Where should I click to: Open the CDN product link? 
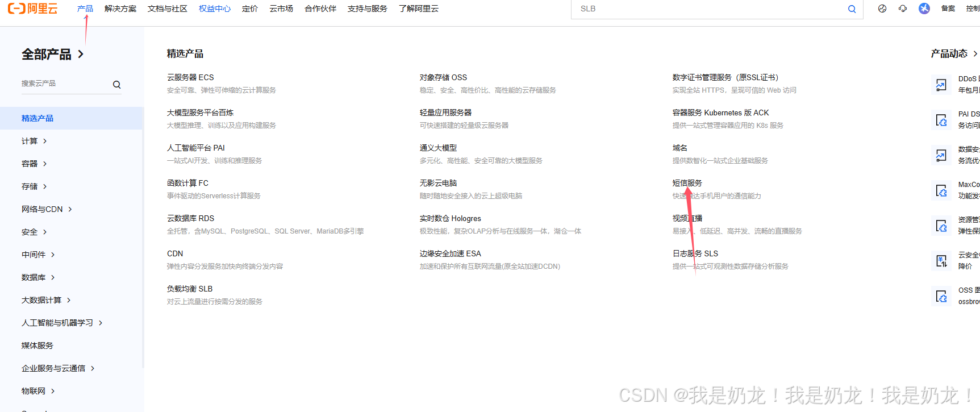pos(175,253)
